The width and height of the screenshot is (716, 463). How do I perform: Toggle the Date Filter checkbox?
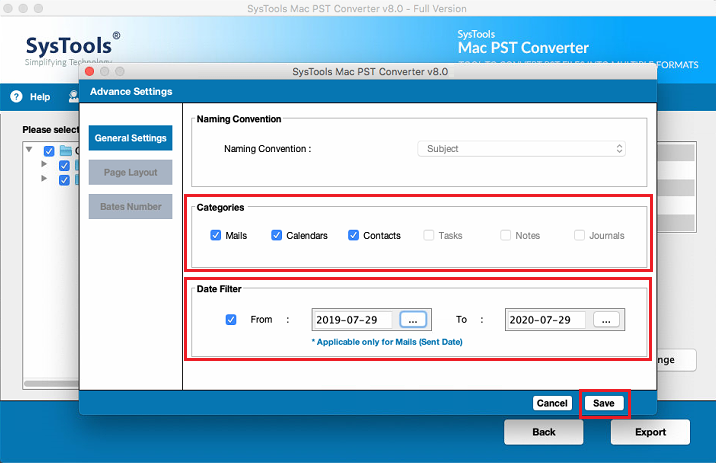click(231, 320)
